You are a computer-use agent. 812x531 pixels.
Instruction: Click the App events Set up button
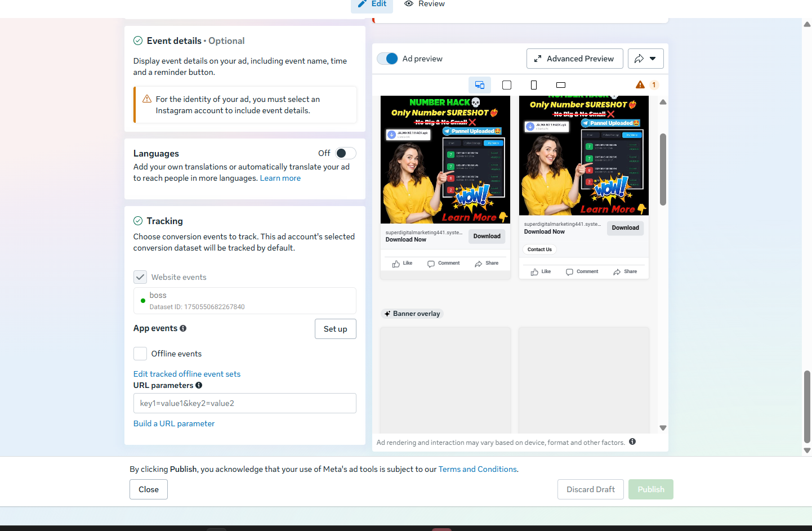[335, 329]
